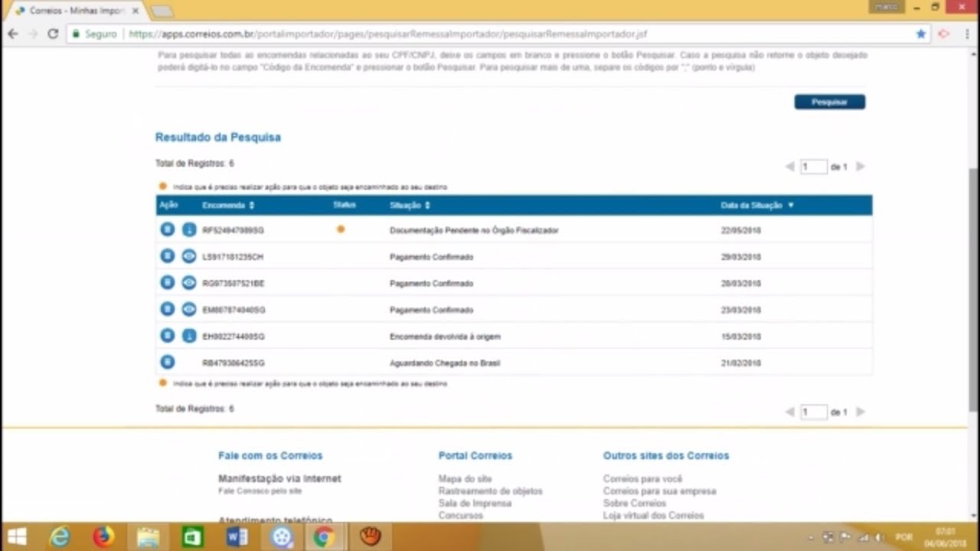The height and width of the screenshot is (551, 980).
Task: Open the Windows Start menu
Action: pyautogui.click(x=17, y=536)
